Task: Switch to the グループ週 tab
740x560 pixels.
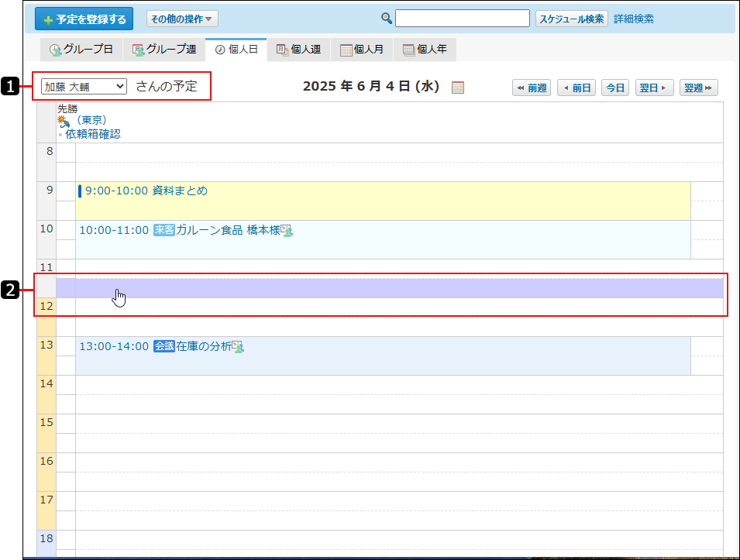Action: click(x=163, y=49)
